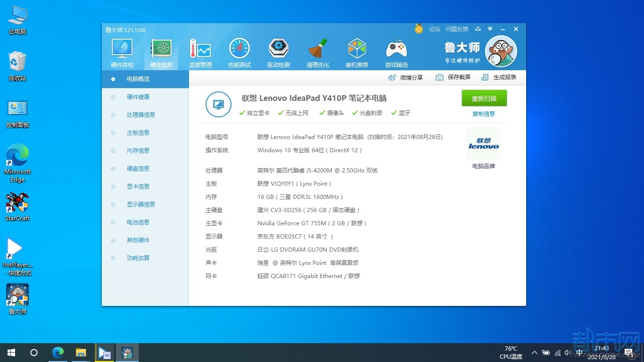Open StarCraft desktop shortcut

click(x=17, y=206)
